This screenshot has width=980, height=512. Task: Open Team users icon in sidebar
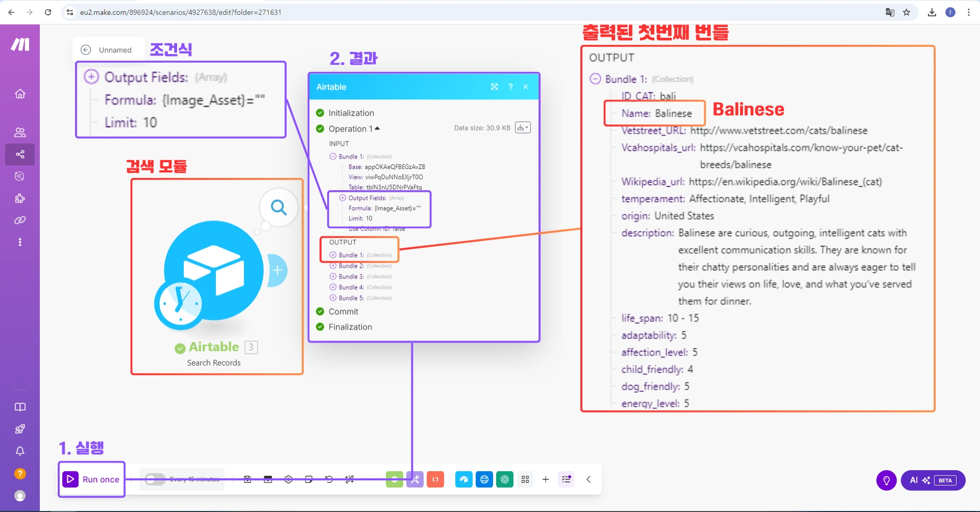click(x=20, y=133)
